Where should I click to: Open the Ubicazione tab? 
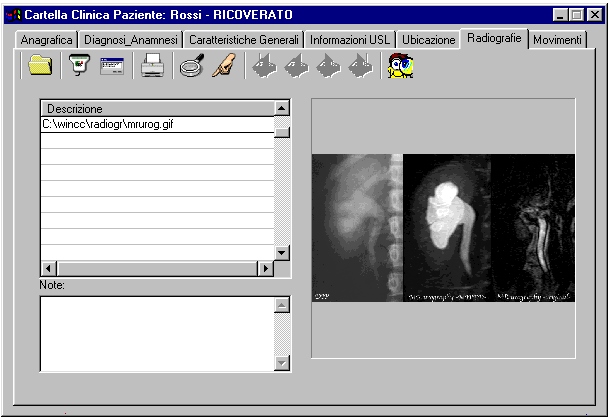pyautogui.click(x=428, y=40)
